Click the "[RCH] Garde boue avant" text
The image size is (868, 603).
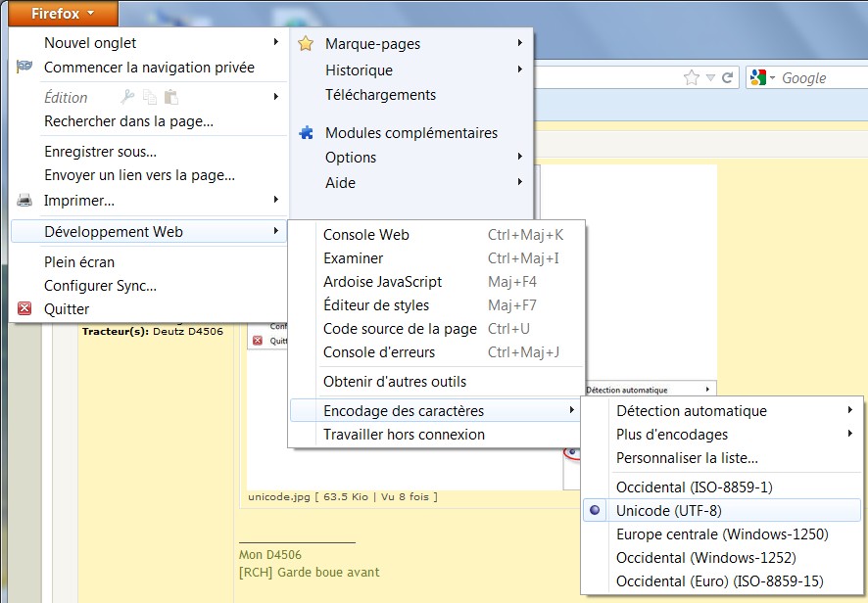309,572
